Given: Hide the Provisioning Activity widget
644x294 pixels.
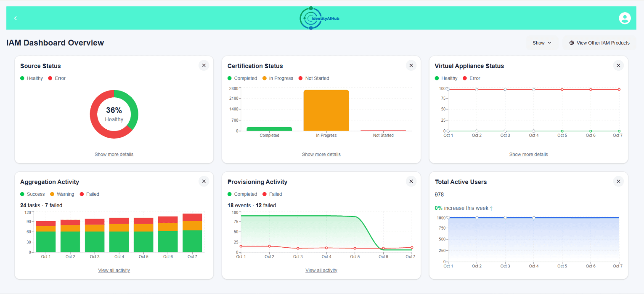Looking at the screenshot, I should [x=411, y=181].
